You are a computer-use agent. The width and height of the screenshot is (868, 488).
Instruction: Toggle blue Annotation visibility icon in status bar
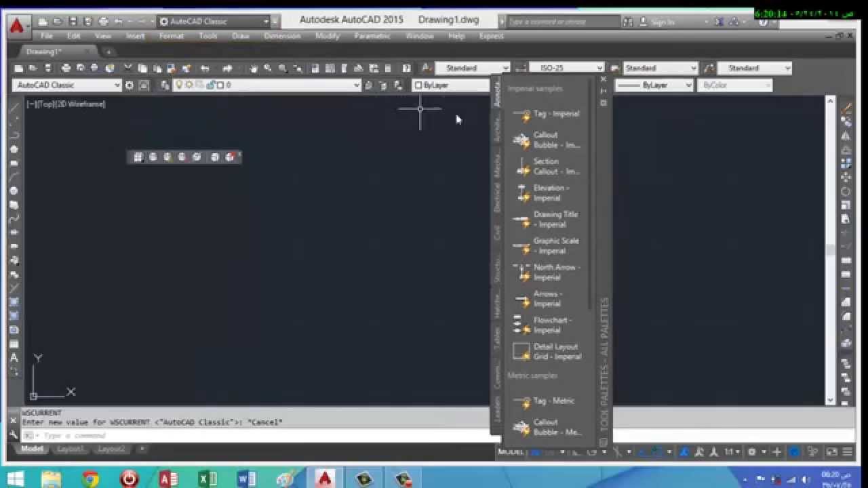pos(684,451)
